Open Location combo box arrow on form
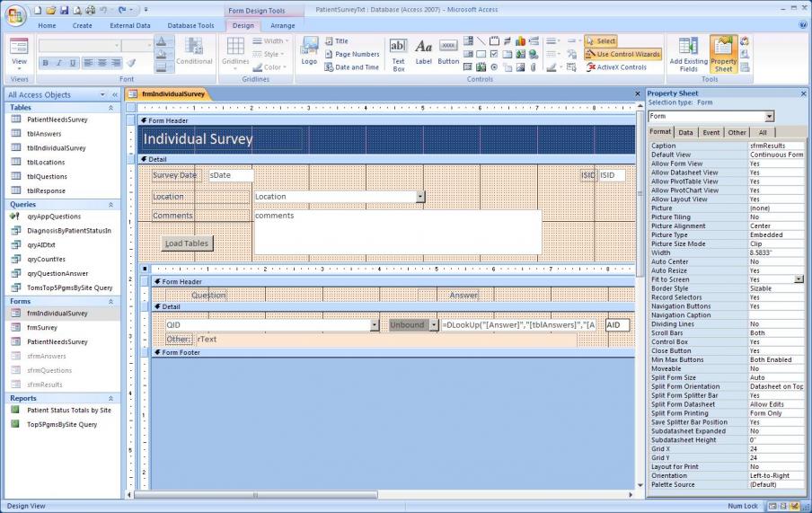The width and height of the screenshot is (812, 513). (420, 197)
